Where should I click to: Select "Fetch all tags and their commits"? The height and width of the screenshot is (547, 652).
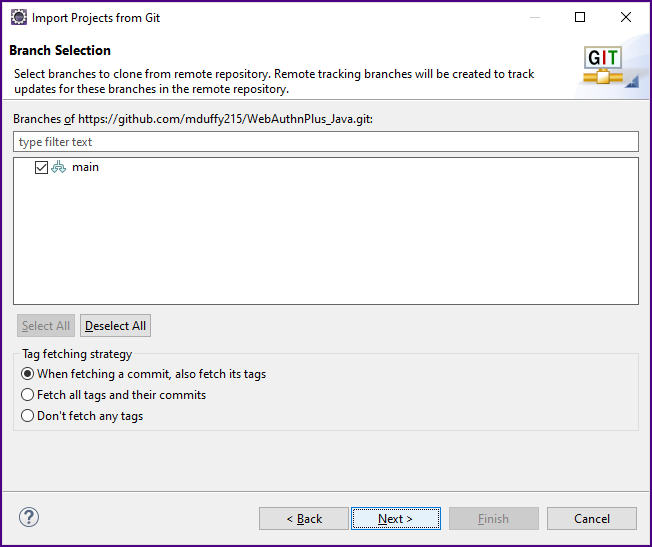pyautogui.click(x=27, y=395)
